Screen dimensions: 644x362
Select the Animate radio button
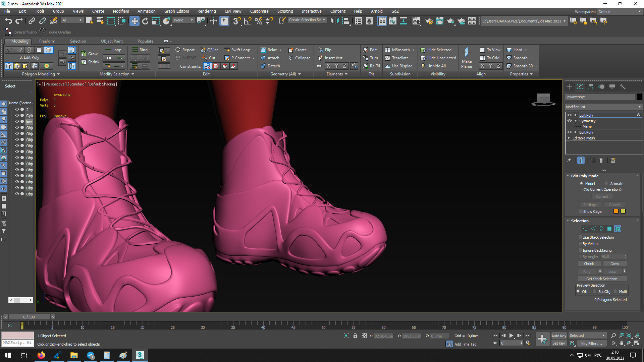[x=606, y=184]
